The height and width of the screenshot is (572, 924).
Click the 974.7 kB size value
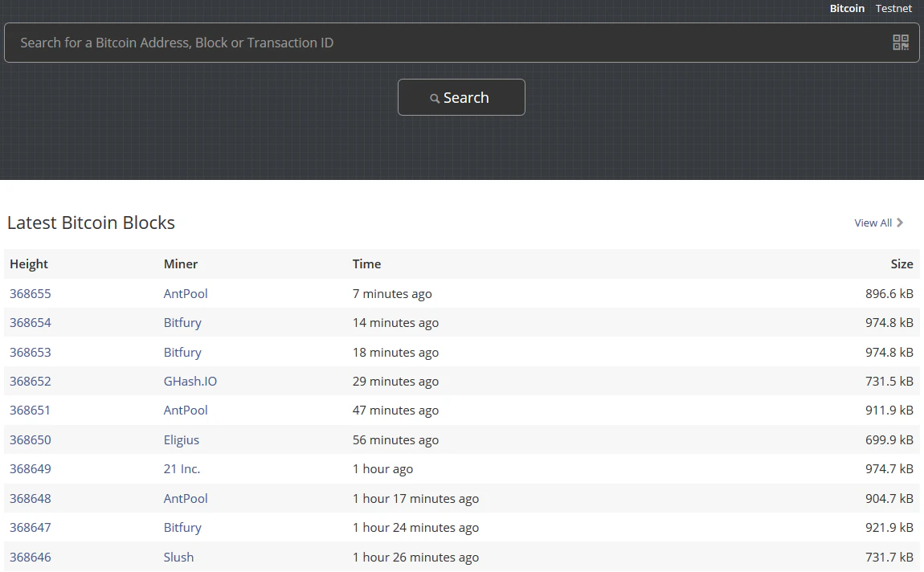coord(889,469)
